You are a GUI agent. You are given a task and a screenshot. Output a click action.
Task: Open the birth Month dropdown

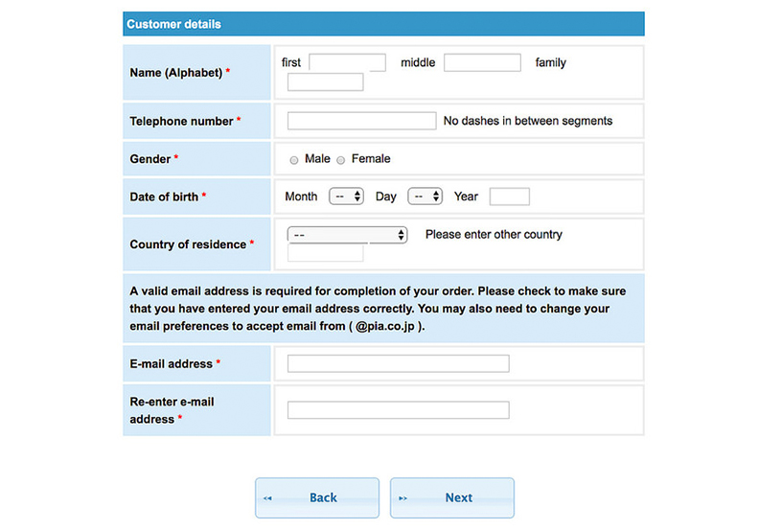pos(346,197)
